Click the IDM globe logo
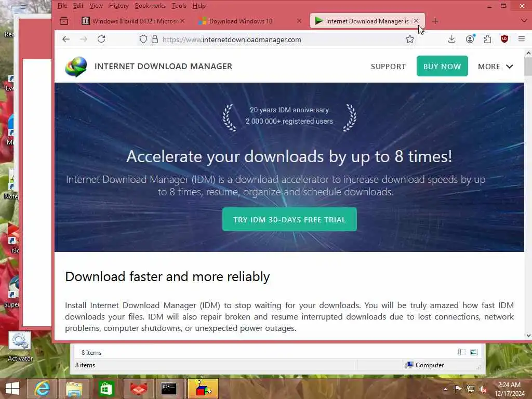Image resolution: width=532 pixels, height=399 pixels. coord(76,66)
